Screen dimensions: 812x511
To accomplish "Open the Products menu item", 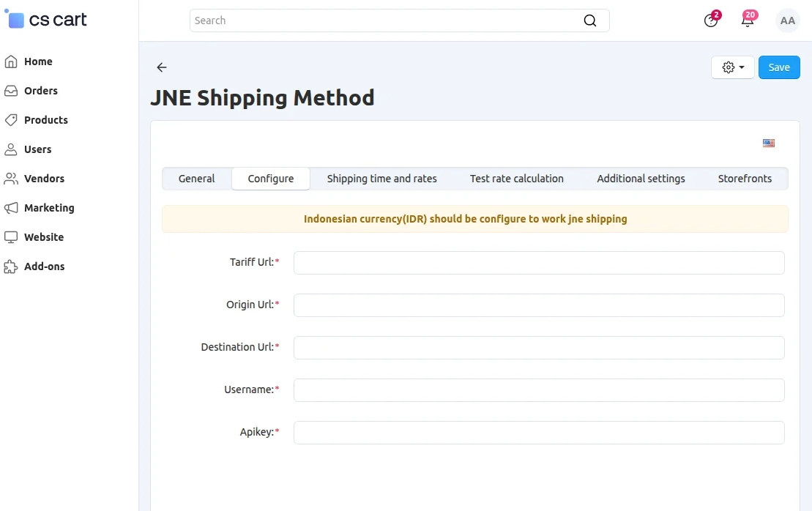I will click(46, 120).
